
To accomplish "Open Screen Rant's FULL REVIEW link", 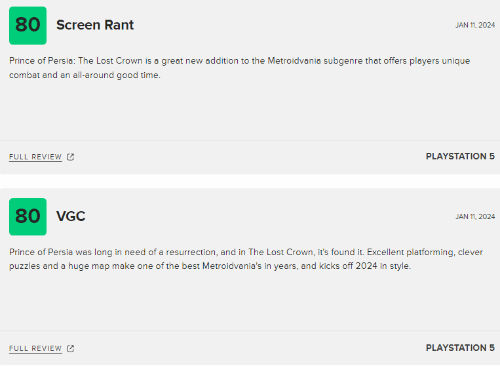I will click(x=35, y=157).
